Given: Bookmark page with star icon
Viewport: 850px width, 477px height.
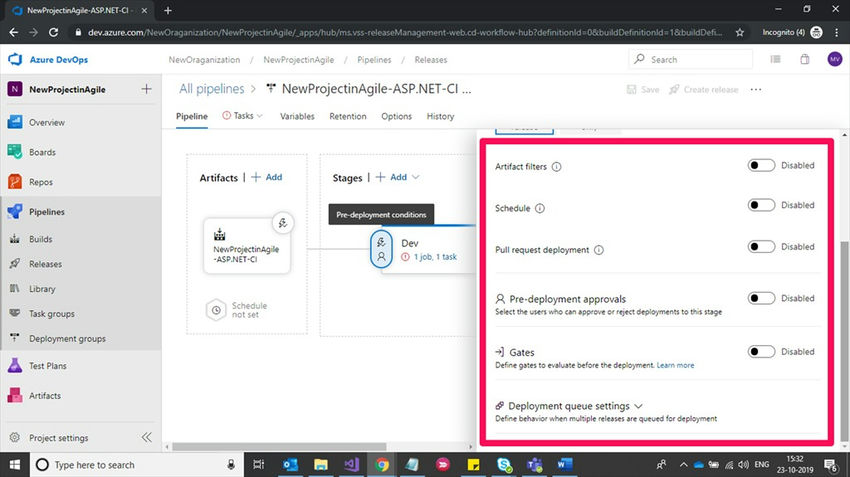Looking at the screenshot, I should [x=739, y=33].
